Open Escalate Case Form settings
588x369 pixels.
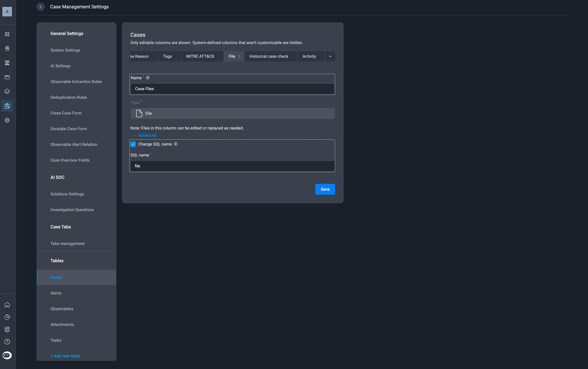(69, 129)
